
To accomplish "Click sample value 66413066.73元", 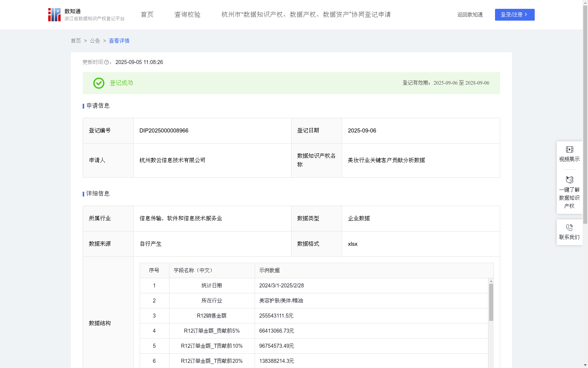I will (277, 331).
